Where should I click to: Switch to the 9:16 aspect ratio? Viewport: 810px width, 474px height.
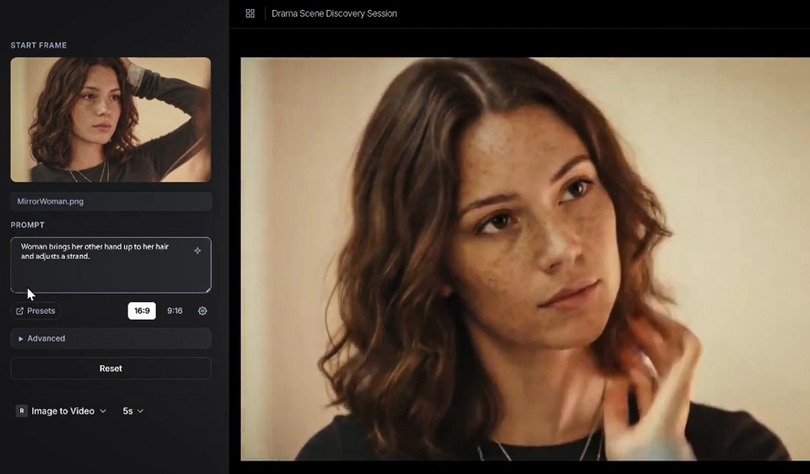(175, 311)
